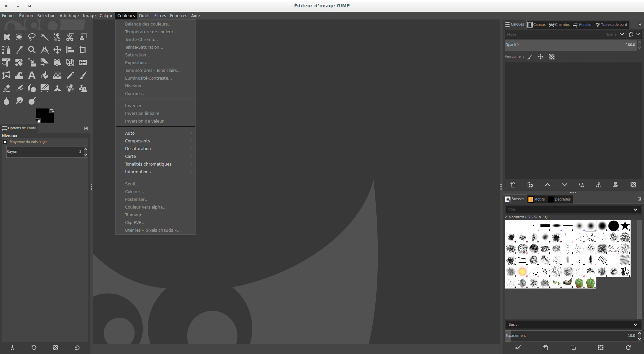Select the Move tool

(x=57, y=50)
